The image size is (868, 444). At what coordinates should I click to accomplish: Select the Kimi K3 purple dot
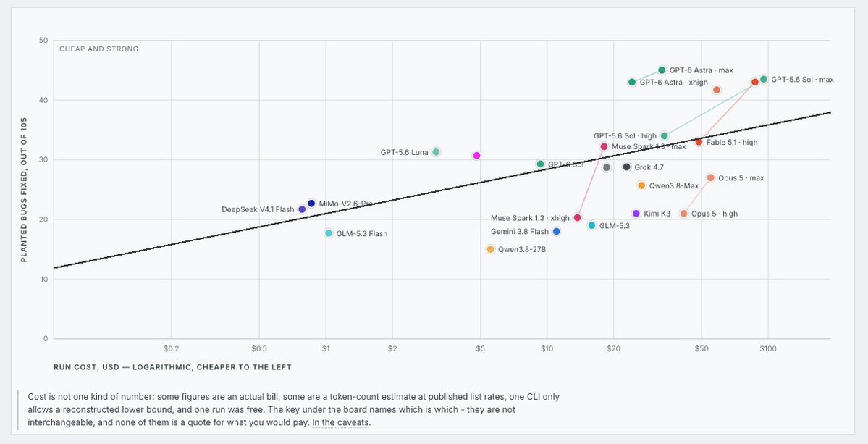click(636, 213)
